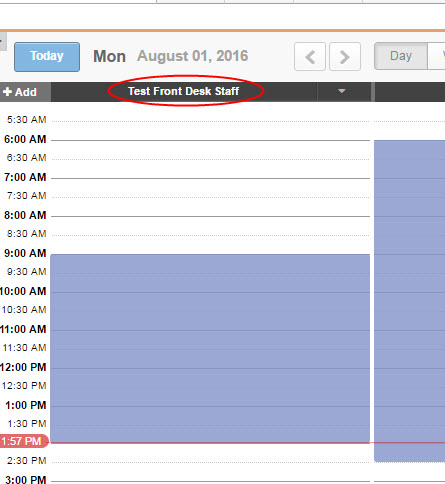
Task: Open Test Front Desk Staff dropdown arrow
Action: click(x=342, y=91)
